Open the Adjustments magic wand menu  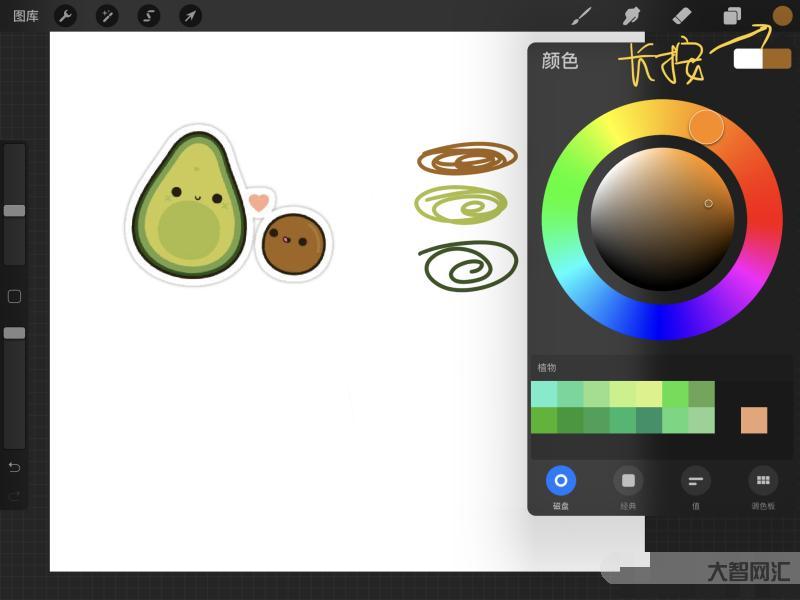[107, 16]
